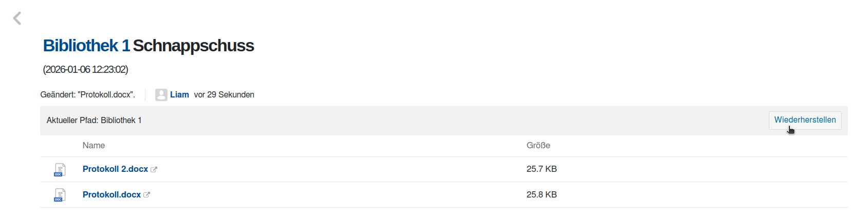Click the snapshot timestamp 2026-01-06 12:23:02
868x218 pixels.
(85, 70)
